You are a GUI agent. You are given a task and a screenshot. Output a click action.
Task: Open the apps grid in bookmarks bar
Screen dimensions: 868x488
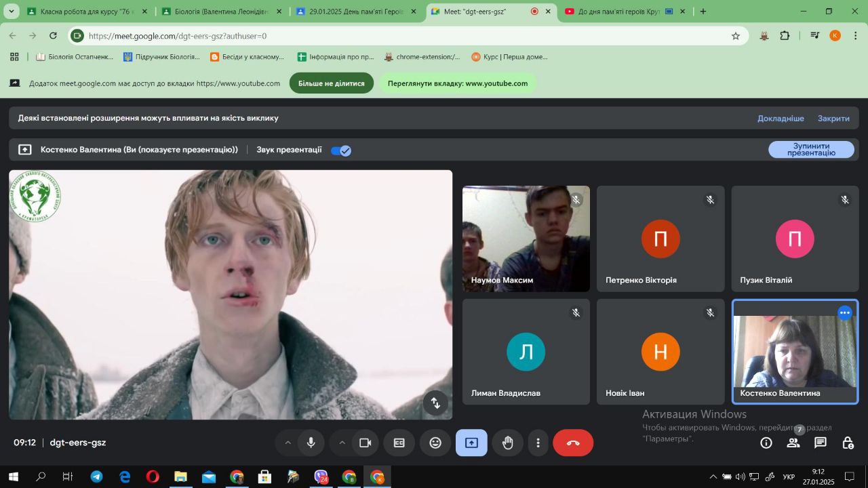(x=14, y=57)
